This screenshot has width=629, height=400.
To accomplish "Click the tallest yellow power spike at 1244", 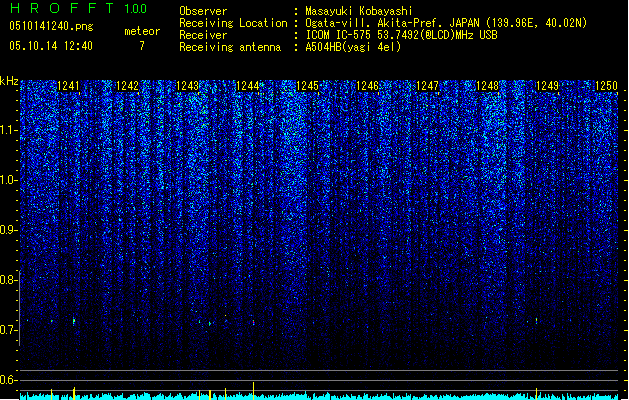I will click(x=254, y=391).
